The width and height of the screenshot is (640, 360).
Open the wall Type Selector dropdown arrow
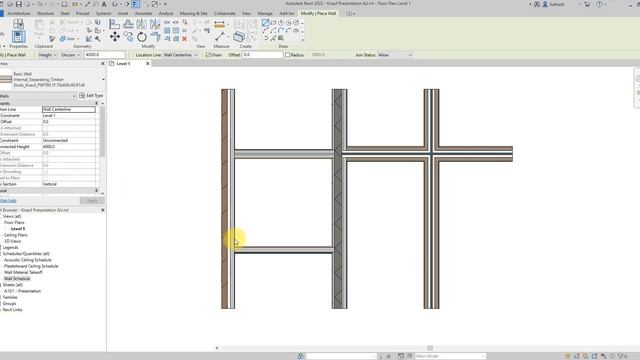coord(103,80)
